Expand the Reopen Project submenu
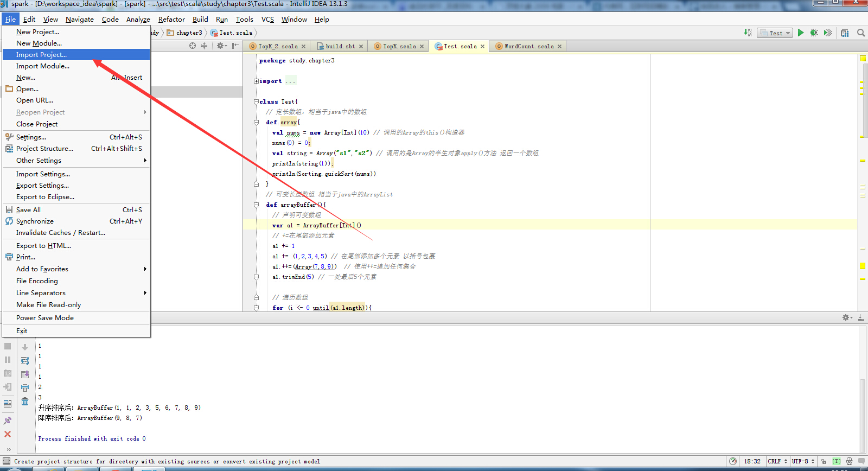868x471 pixels. (76, 112)
